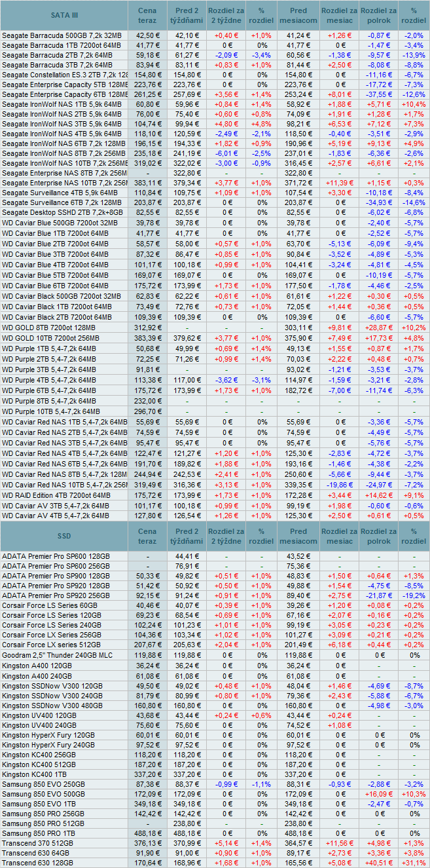Click current price 207,67 € of Corsair LX 512GB
Viewport: 430px width, 868px height.
click(147, 645)
